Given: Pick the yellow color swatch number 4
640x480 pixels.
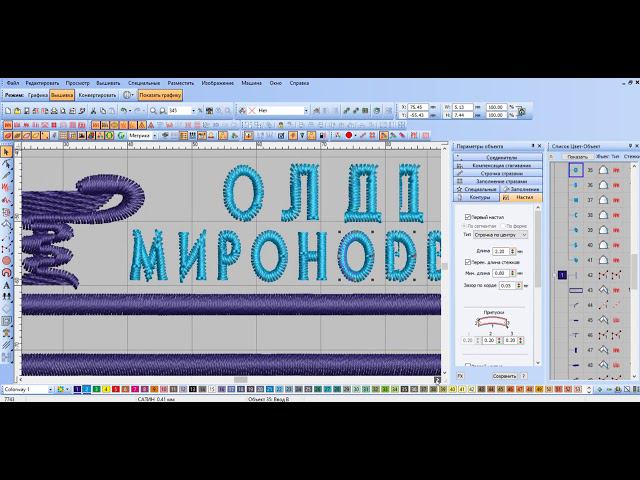Looking at the screenshot, I should pyautogui.click(x=106, y=389).
